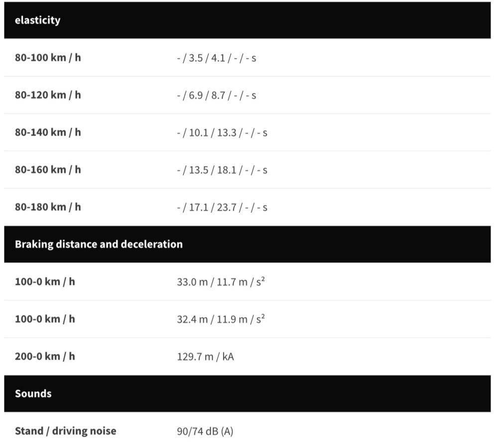Select the 80-100 km / h row label
This screenshot has height=448, width=499.
48,58
